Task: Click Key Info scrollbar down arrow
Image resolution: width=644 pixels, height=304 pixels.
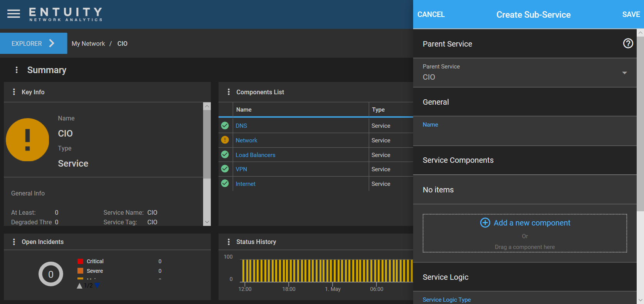Action: (207, 222)
